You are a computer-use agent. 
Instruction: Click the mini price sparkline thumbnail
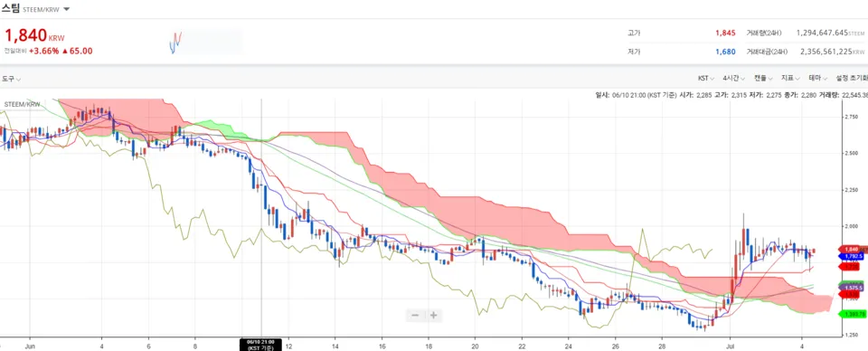205,43
